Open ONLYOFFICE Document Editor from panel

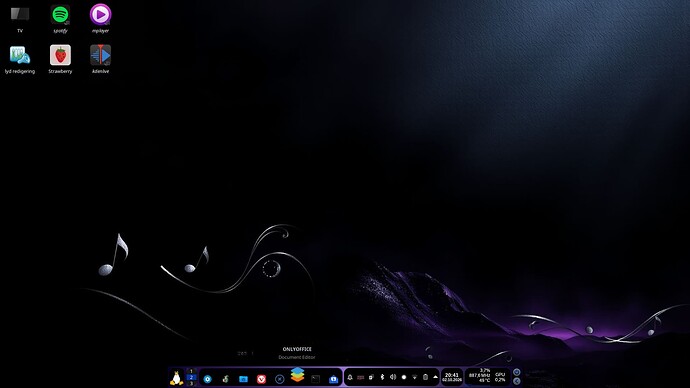click(x=297, y=375)
